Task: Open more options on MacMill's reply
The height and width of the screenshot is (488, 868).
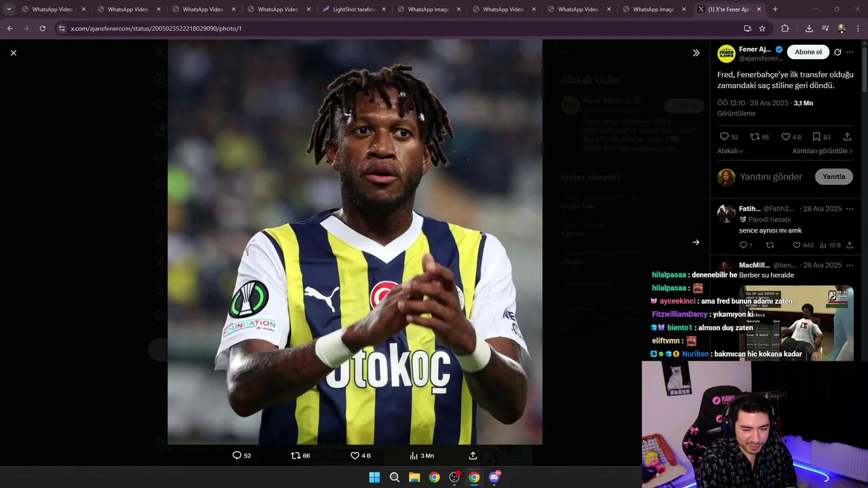Action: click(x=850, y=265)
